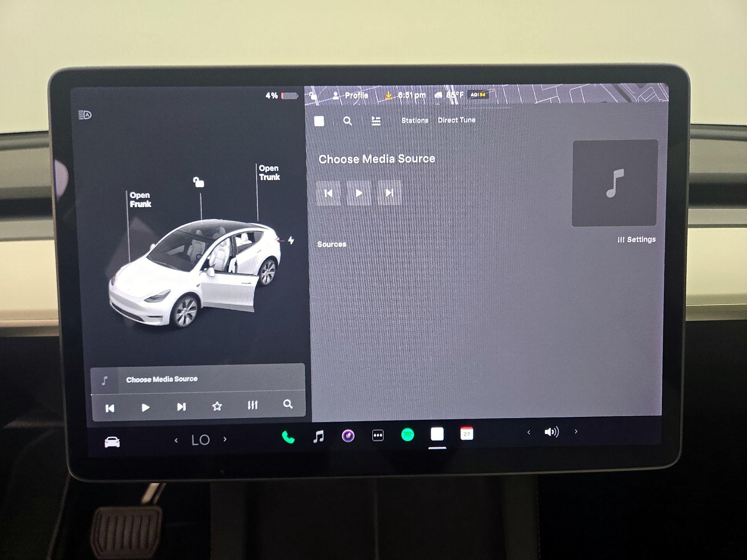Tap the charge port lightning bolt icon

point(291,240)
